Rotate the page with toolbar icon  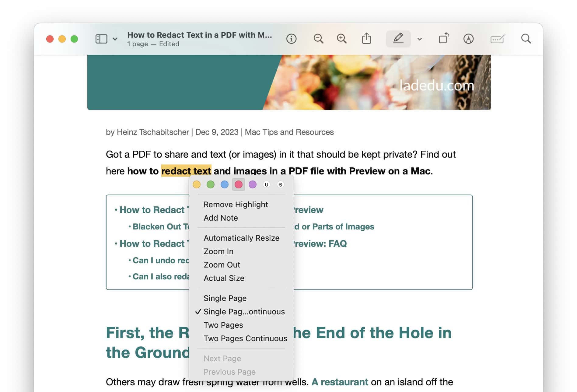pos(444,38)
